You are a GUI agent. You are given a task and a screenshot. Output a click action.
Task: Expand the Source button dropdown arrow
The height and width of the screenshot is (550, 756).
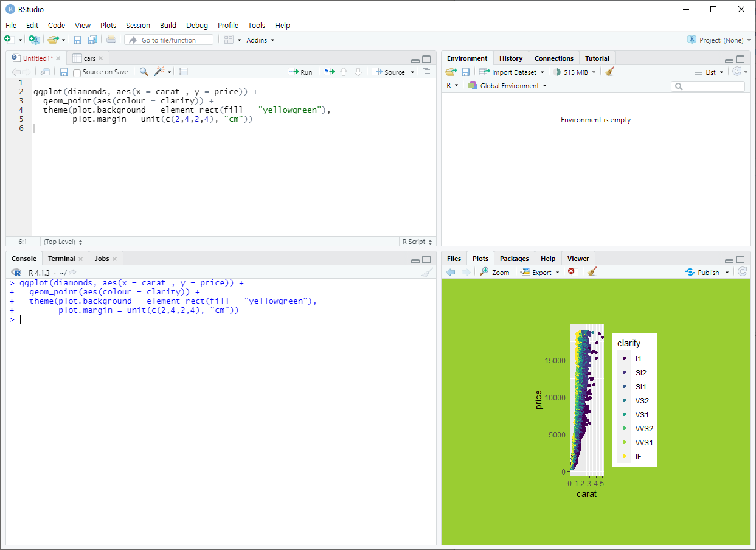413,72
